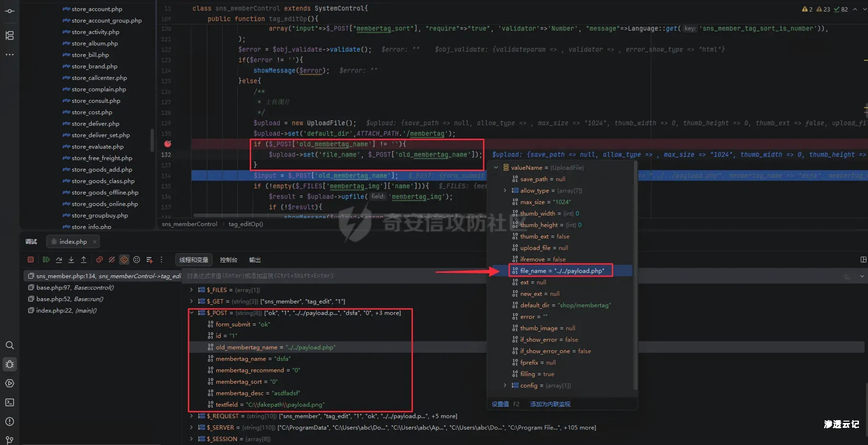Image resolution: width=868 pixels, height=445 pixels.
Task: Resume program execution
Action: tap(46, 260)
